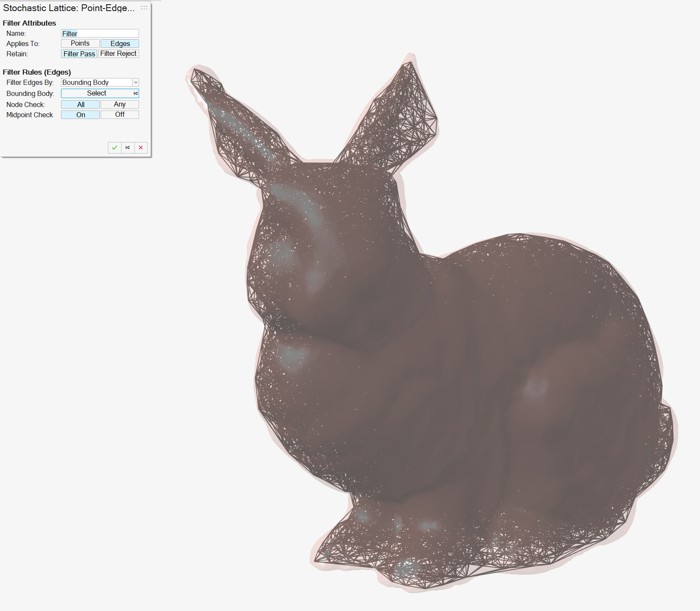This screenshot has width=700, height=611.
Task: Turn Midpoint Check On
Action: pos(81,115)
